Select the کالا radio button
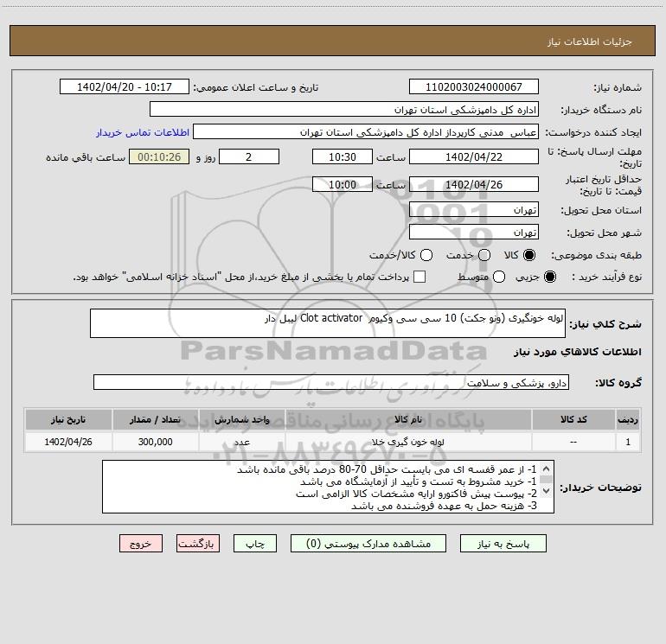This screenshot has height=644, width=666. 529,255
